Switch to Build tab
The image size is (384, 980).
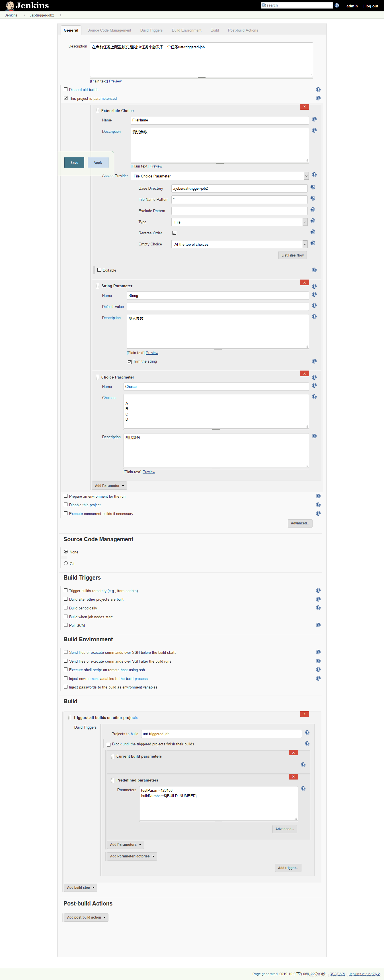pyautogui.click(x=215, y=30)
